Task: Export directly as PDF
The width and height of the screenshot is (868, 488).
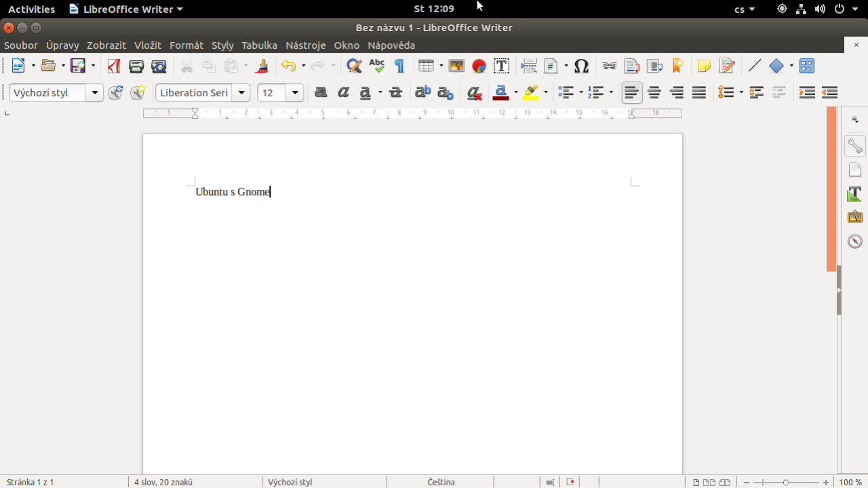Action: (x=114, y=66)
